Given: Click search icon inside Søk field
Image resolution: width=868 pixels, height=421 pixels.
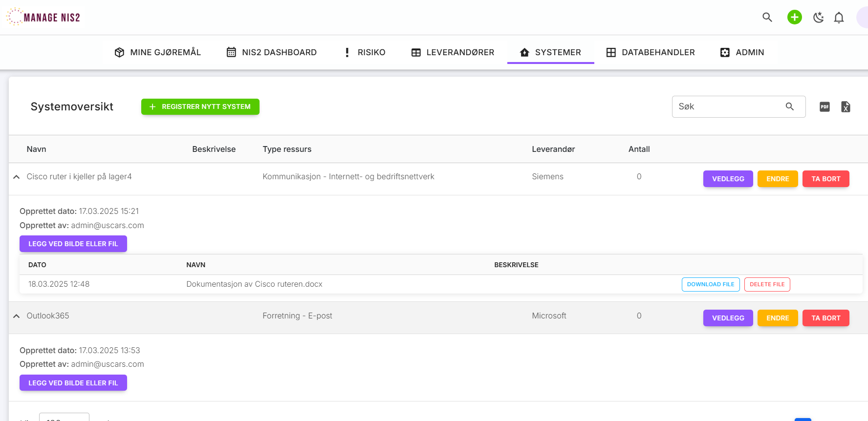Looking at the screenshot, I should (x=789, y=106).
